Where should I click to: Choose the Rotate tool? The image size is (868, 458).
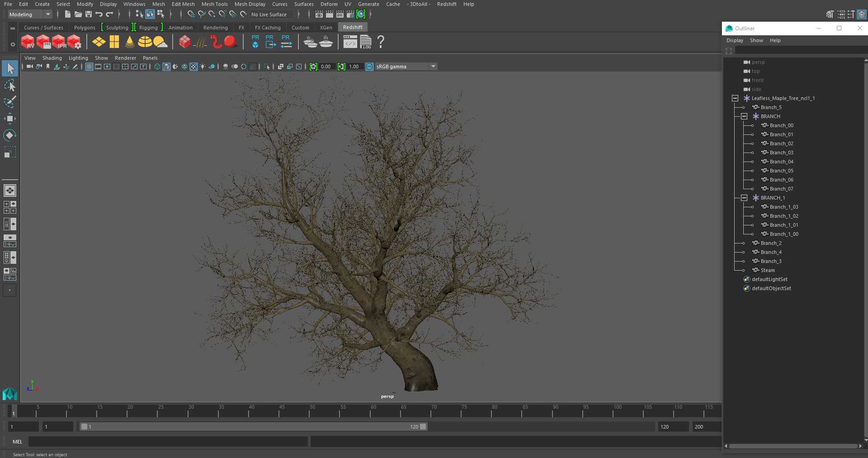[x=10, y=135]
